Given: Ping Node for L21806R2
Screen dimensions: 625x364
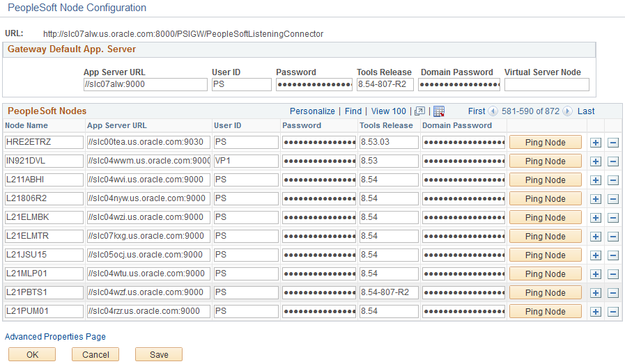Looking at the screenshot, I should click(x=546, y=199).
